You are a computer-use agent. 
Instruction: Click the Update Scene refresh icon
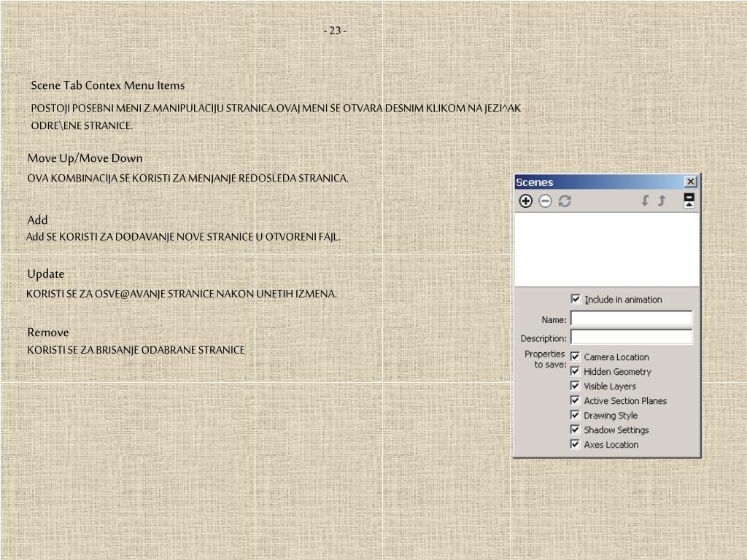(565, 201)
